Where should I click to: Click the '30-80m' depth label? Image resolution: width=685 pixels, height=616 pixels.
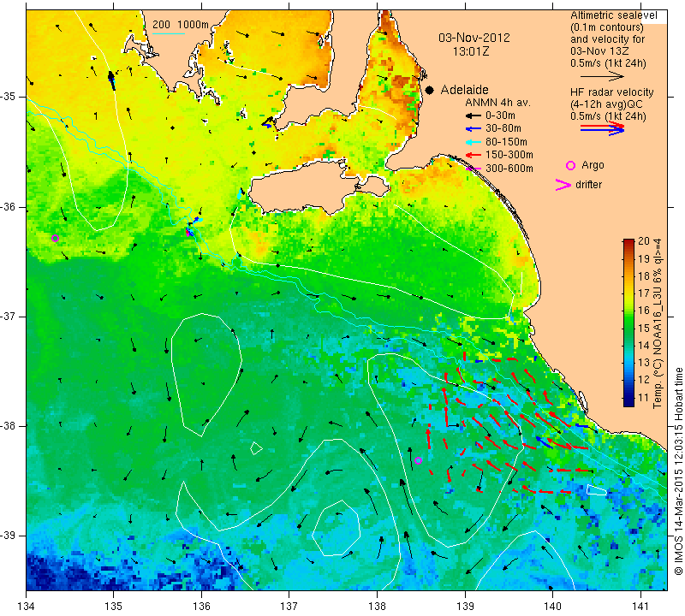(x=503, y=129)
